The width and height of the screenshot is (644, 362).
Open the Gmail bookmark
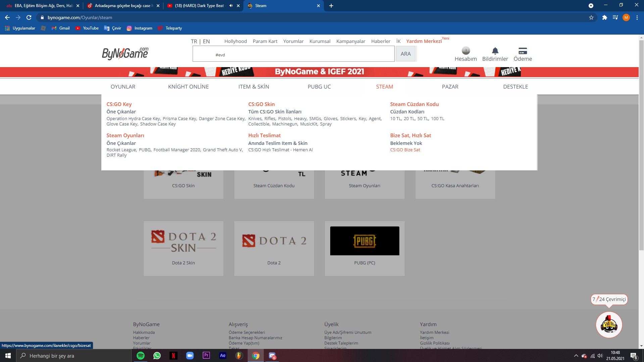coord(61,28)
